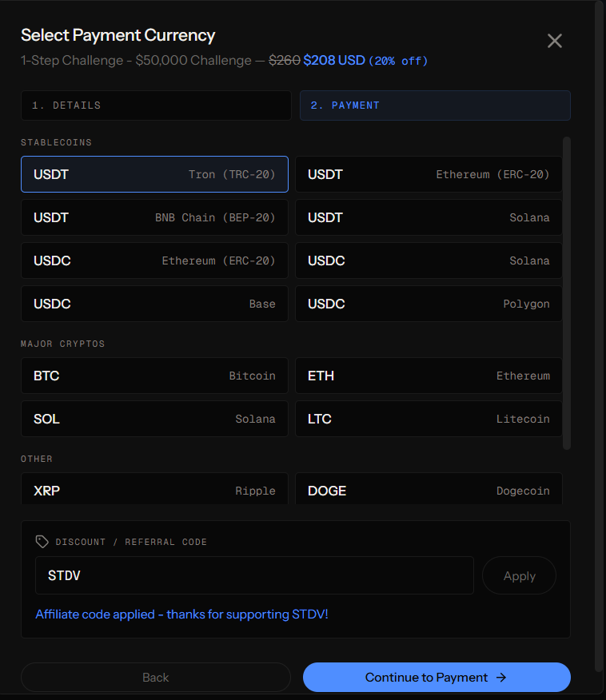Click the Other section heading
Screen dimensions: 606x700
(x=37, y=459)
